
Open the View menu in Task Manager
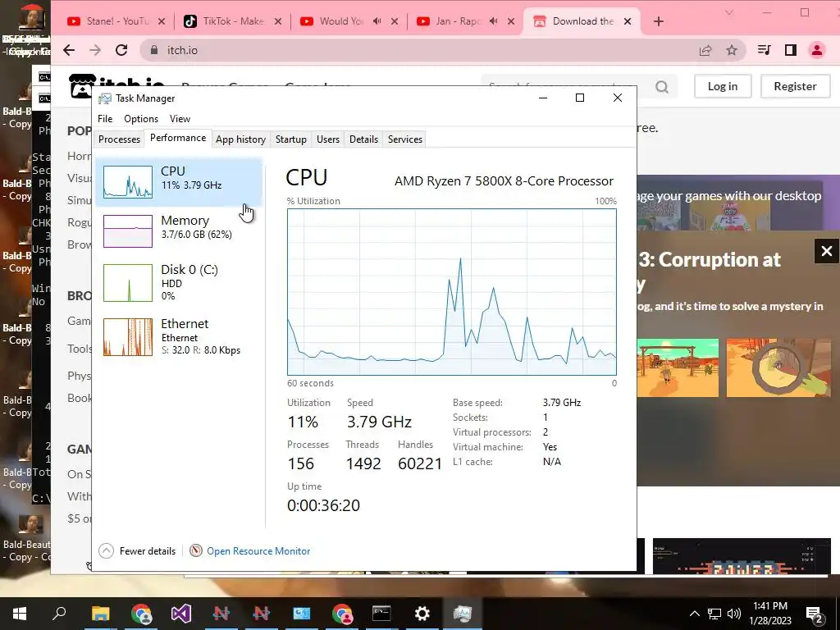(180, 119)
